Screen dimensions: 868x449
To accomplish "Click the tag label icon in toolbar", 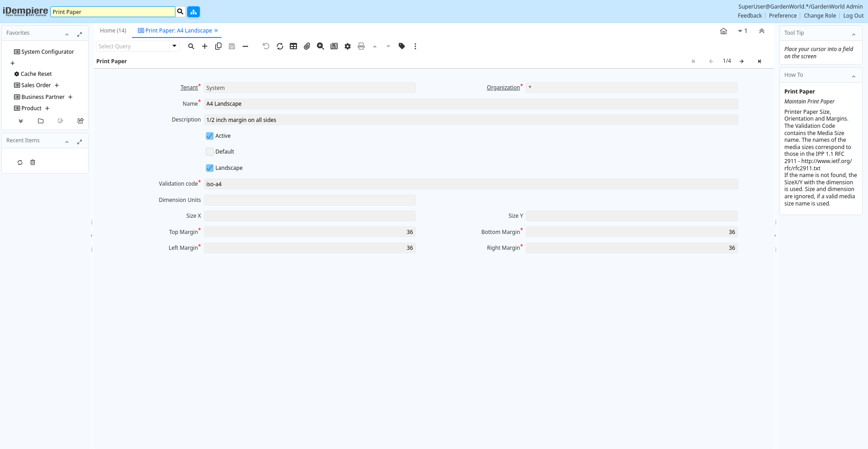I will [402, 46].
